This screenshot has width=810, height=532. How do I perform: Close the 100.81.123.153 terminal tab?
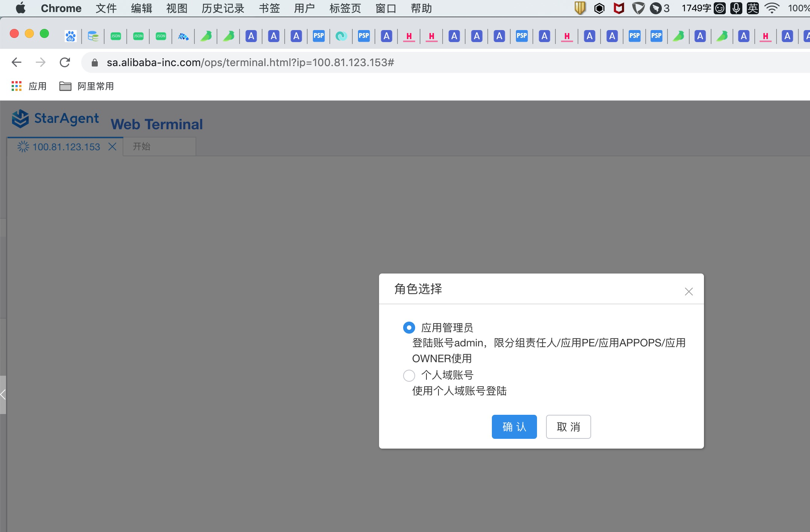point(112,147)
